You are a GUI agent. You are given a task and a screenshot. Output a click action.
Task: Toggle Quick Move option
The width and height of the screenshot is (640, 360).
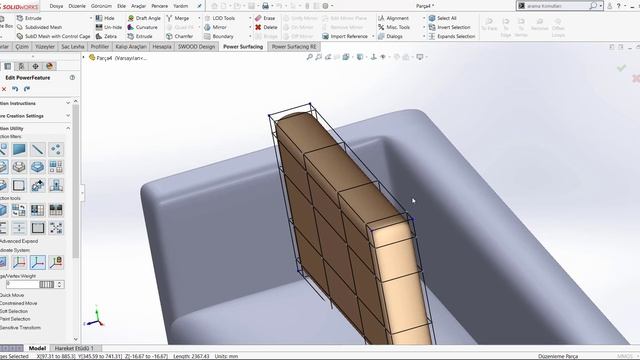click(12, 295)
